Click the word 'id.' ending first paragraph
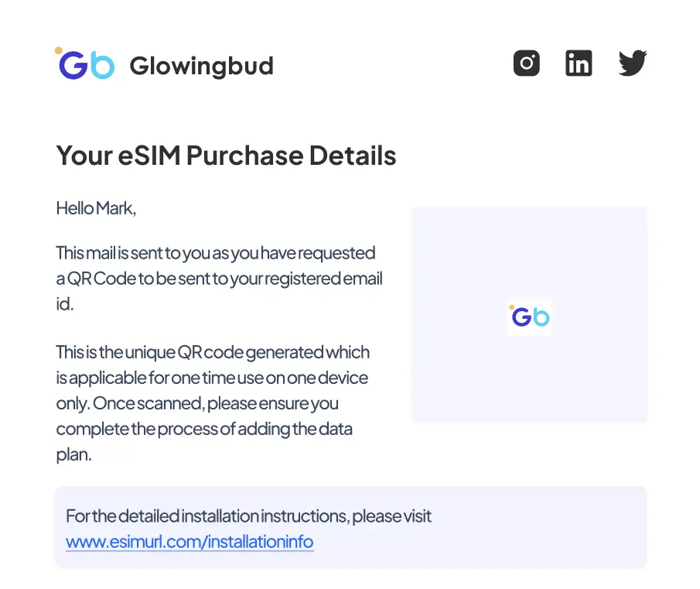This screenshot has height=589, width=700. click(65, 303)
